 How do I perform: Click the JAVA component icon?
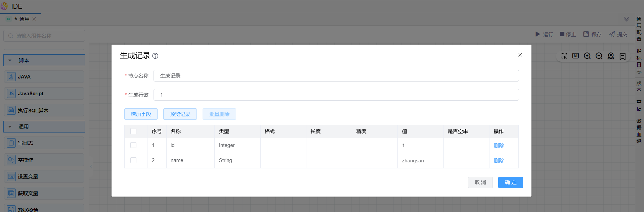(x=11, y=77)
